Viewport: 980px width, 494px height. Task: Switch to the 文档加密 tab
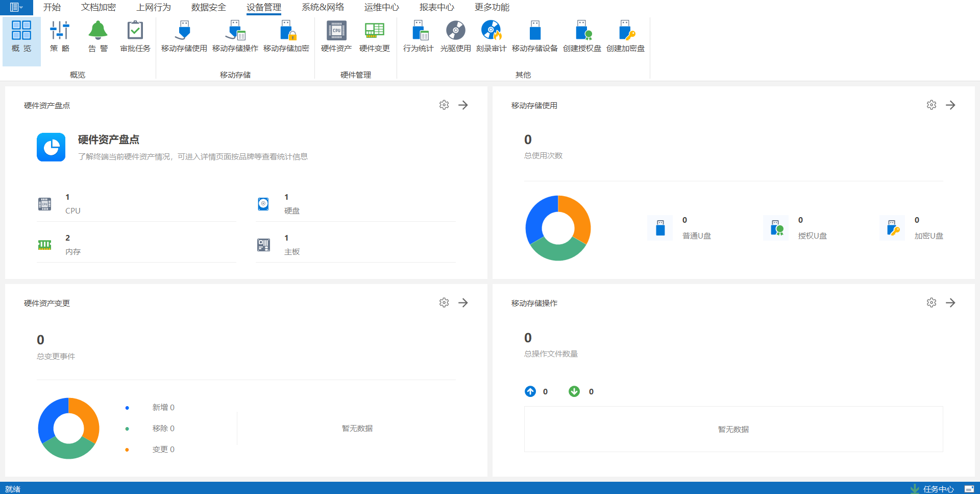coord(99,7)
